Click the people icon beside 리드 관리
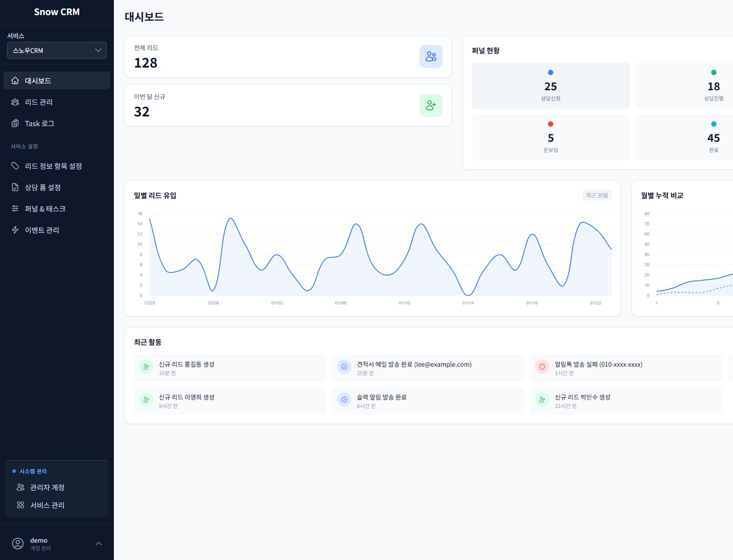Image resolution: width=733 pixels, height=560 pixels. [x=15, y=102]
